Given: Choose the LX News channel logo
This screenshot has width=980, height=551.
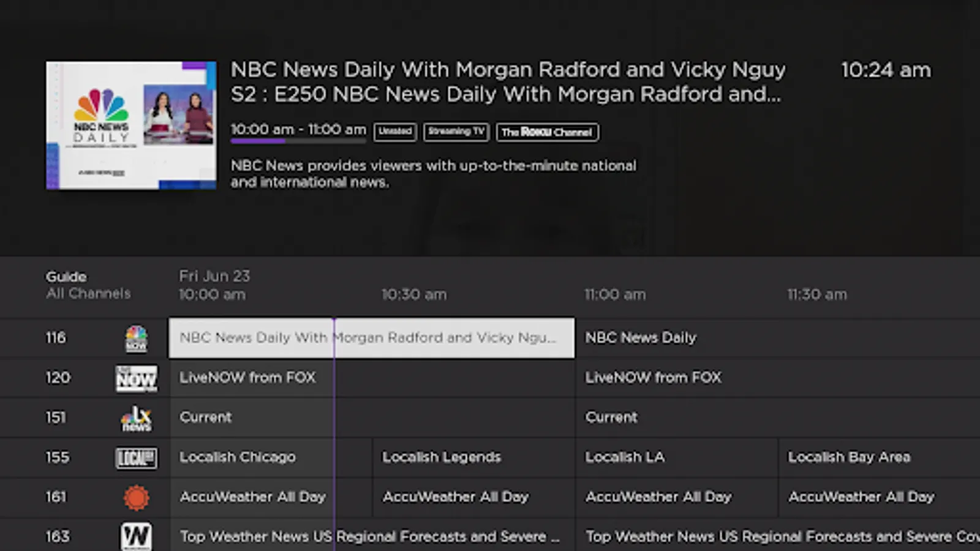Looking at the screenshot, I should click(136, 418).
